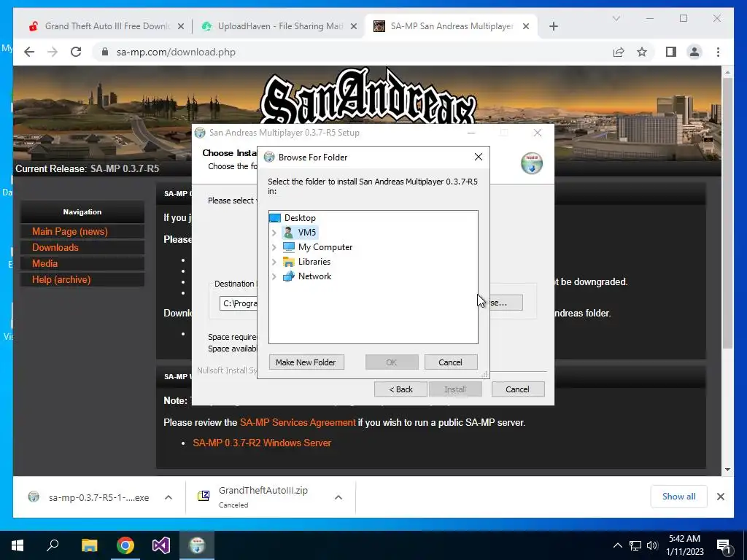Open Chrome from the taskbar

[125, 545]
